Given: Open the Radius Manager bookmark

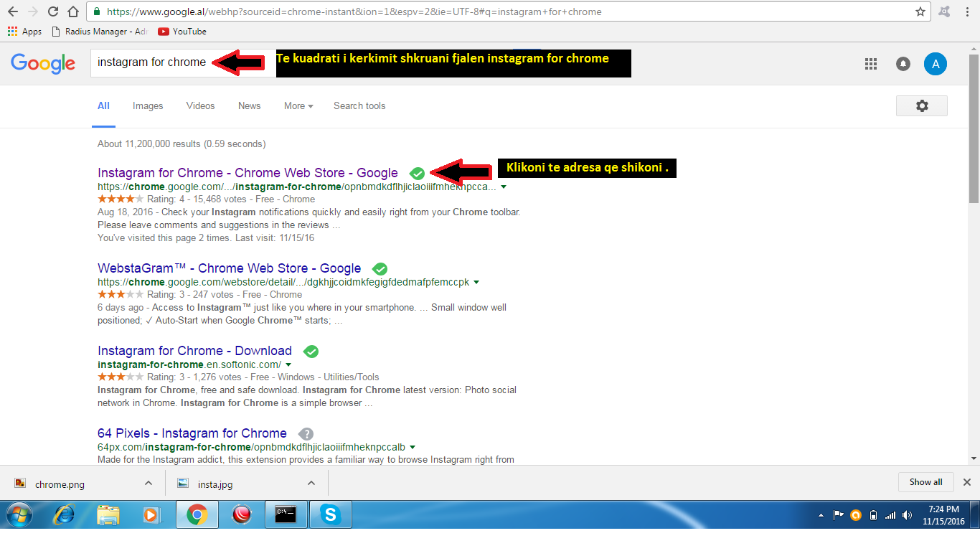Looking at the screenshot, I should 100,32.
